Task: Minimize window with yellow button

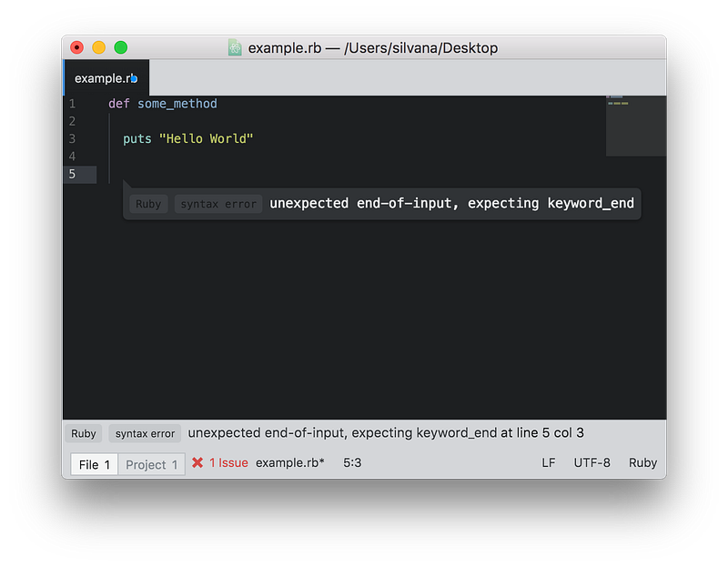Action: point(98,47)
